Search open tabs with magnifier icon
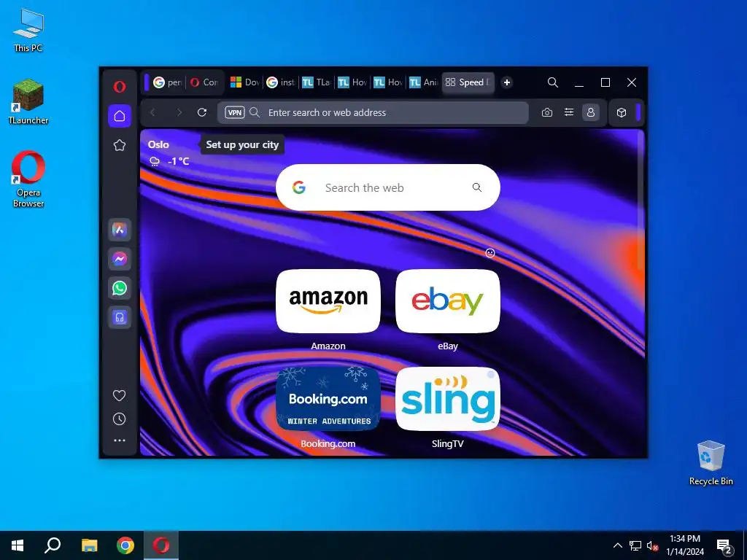Viewport: 747px width, 560px height. 553,82
